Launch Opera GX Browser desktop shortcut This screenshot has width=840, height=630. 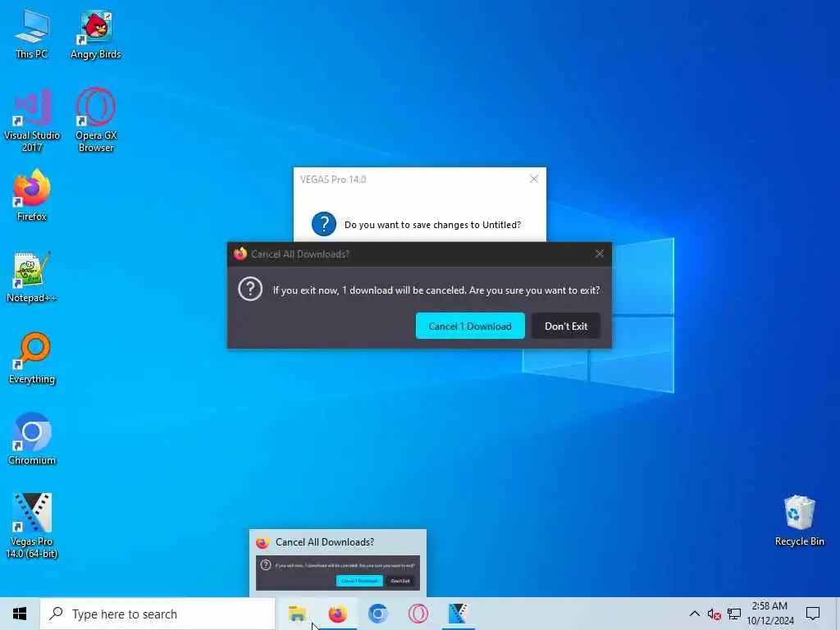(96, 120)
